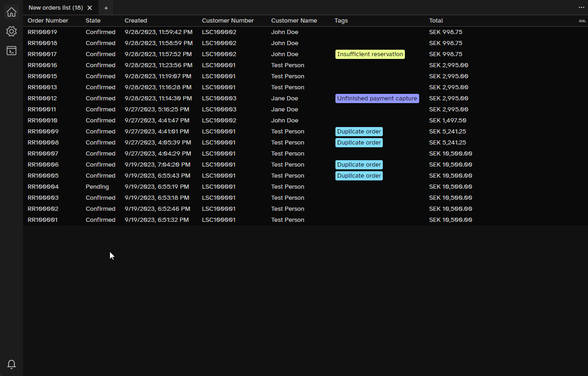Click the column configuration icon above the list

[x=582, y=20]
